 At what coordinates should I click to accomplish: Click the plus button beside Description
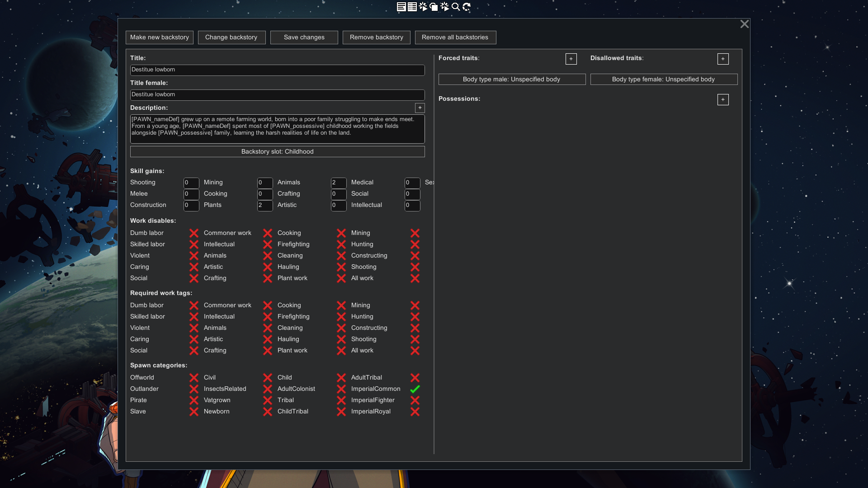420,108
